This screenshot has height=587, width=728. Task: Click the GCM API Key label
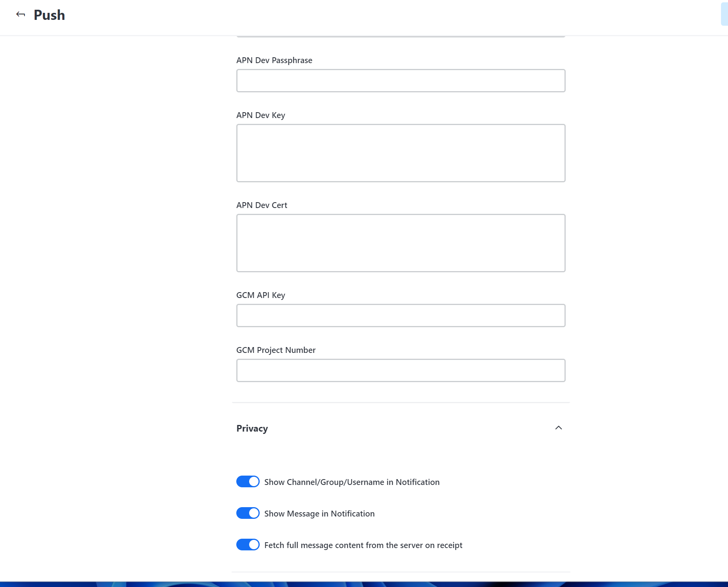tap(261, 295)
